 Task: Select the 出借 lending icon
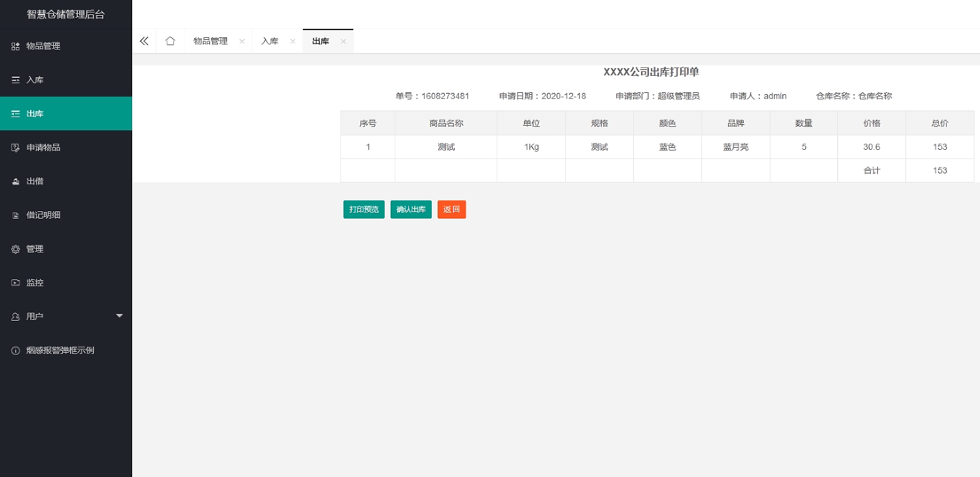(x=16, y=181)
